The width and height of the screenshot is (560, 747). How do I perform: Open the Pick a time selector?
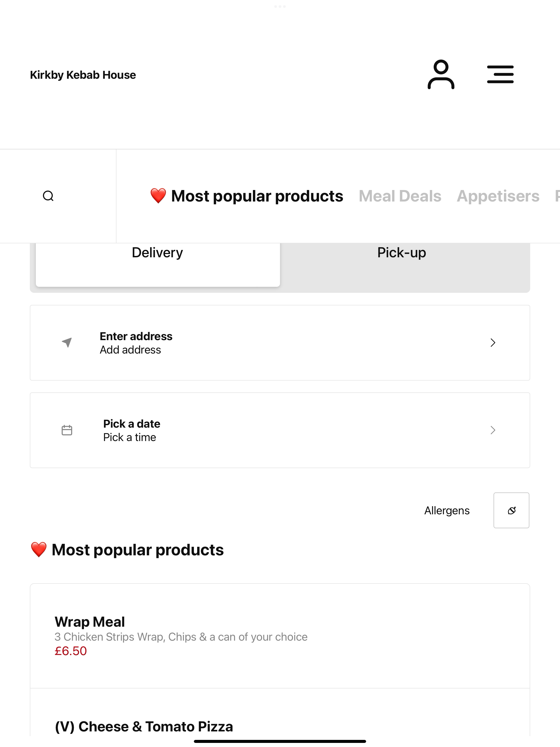pyautogui.click(x=129, y=437)
